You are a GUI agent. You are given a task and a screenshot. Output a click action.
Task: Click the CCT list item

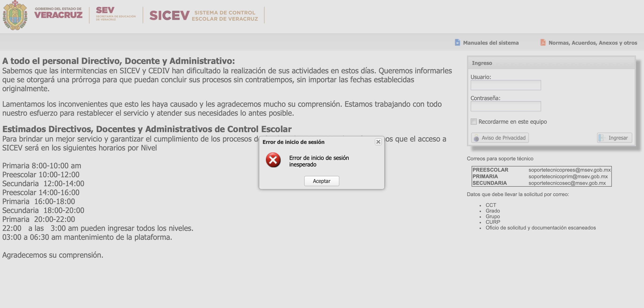pos(491,205)
